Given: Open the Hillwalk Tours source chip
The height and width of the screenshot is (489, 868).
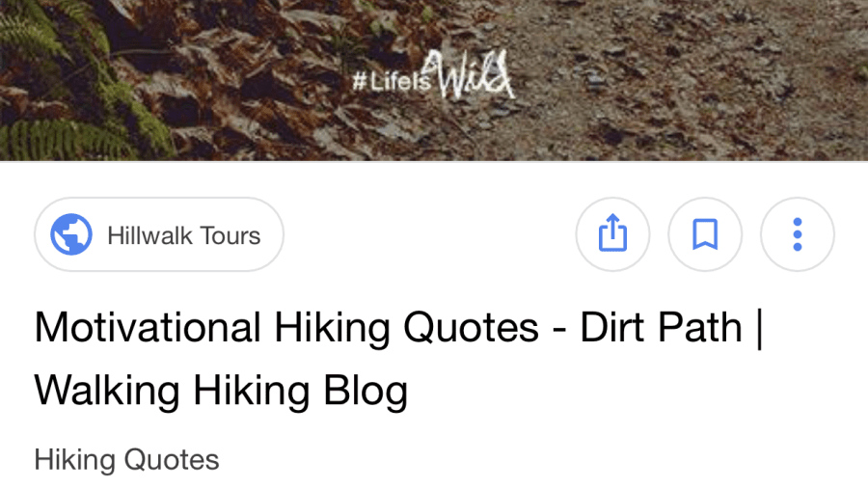Looking at the screenshot, I should point(159,234).
